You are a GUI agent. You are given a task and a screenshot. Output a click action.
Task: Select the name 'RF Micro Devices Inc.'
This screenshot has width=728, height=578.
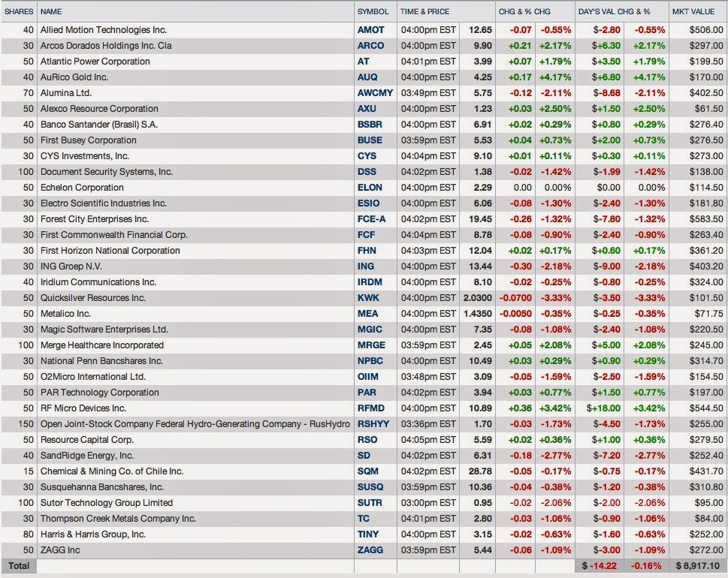tap(83, 408)
